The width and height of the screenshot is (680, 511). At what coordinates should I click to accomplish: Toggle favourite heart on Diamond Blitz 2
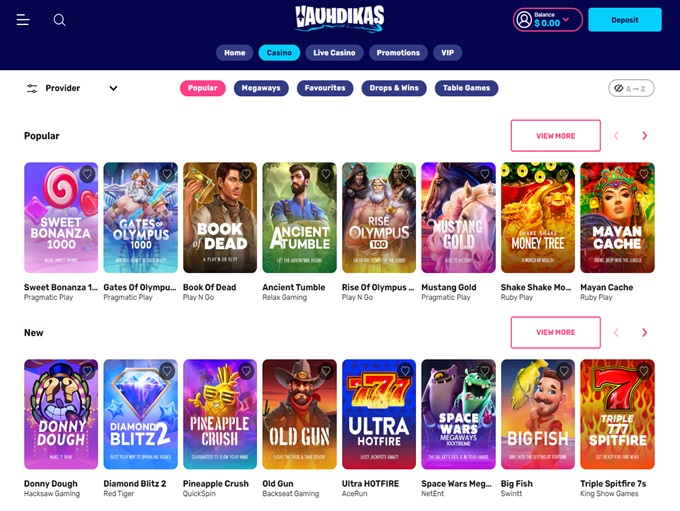(167, 371)
